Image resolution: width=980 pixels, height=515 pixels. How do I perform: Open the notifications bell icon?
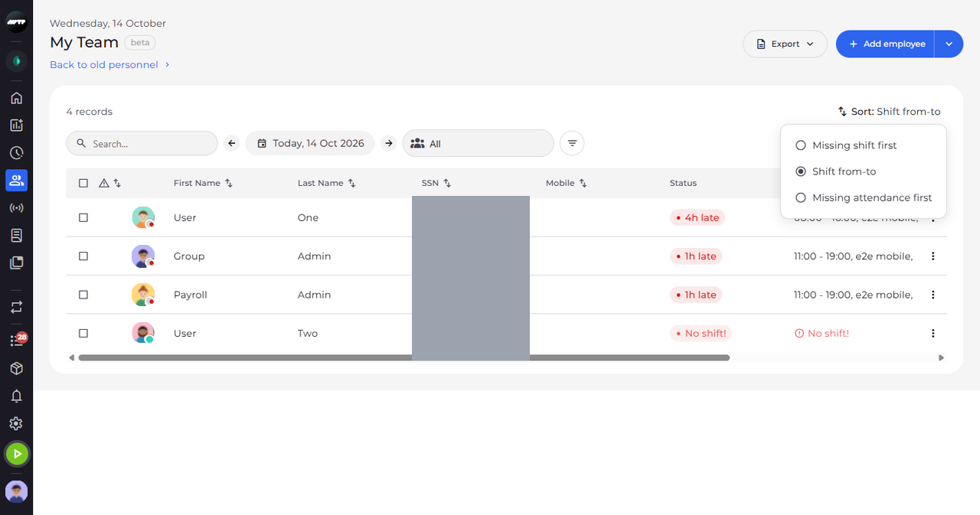tap(16, 396)
